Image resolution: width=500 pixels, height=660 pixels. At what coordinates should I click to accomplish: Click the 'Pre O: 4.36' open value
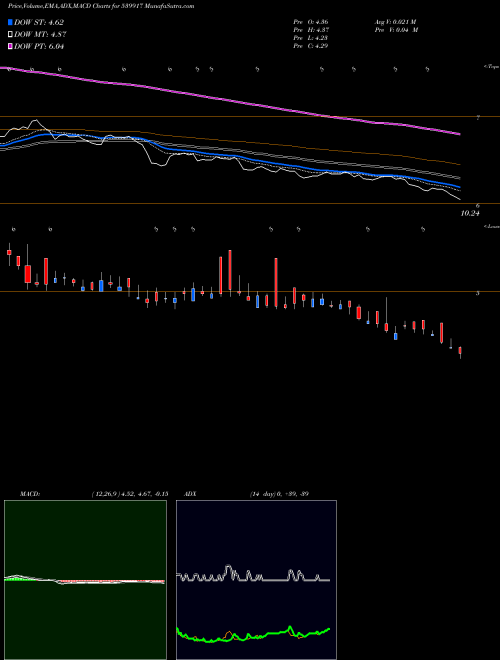click(x=311, y=22)
